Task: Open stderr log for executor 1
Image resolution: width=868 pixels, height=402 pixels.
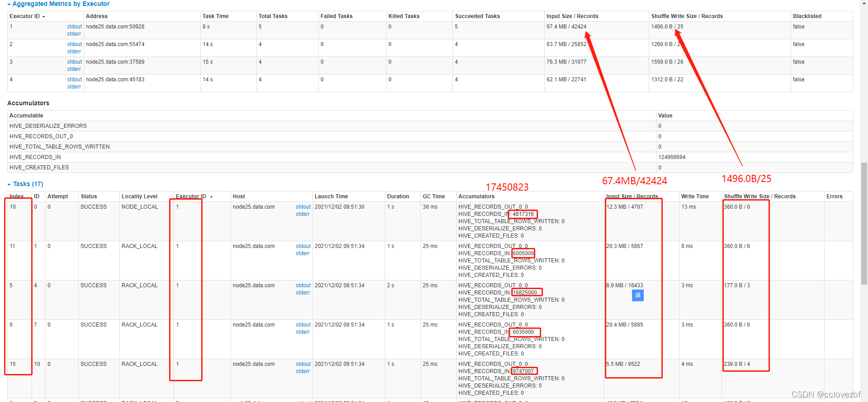Action: (x=74, y=34)
